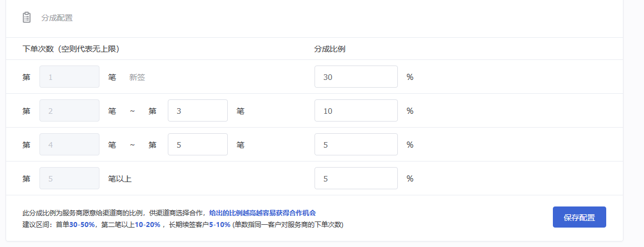
Task: Click percent sign beside 10 field
Action: pos(410,111)
